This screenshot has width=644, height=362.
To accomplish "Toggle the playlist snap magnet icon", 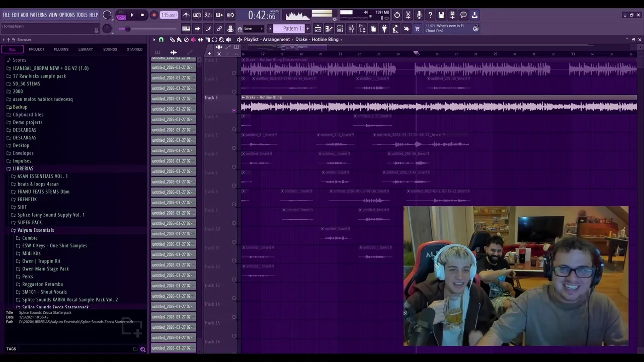I will pyautogui.click(x=161, y=40).
